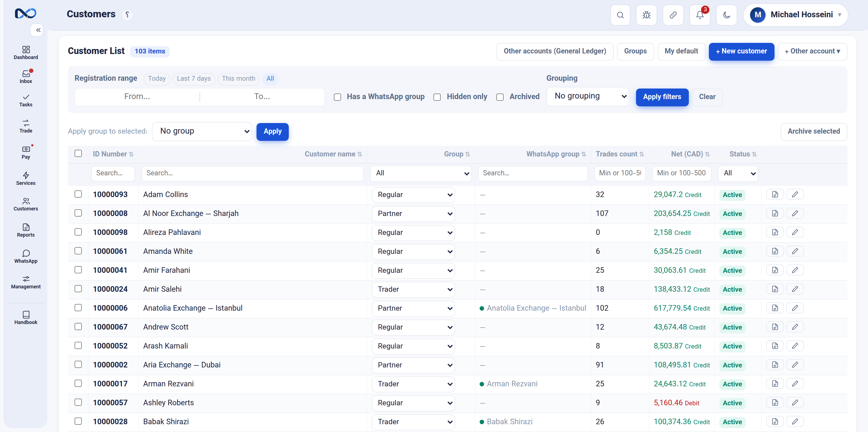Open Michael Hosseini user menu
The width and height of the screenshot is (868, 432).
(795, 15)
